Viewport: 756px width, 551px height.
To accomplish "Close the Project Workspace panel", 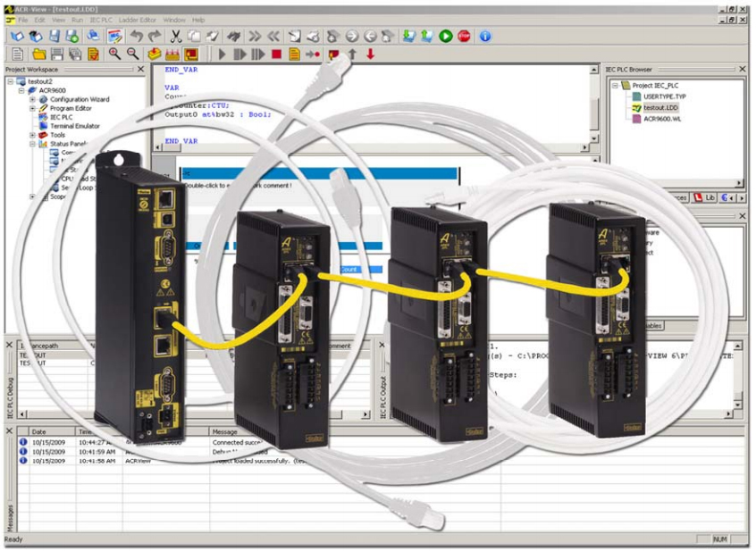I will pyautogui.click(x=141, y=70).
